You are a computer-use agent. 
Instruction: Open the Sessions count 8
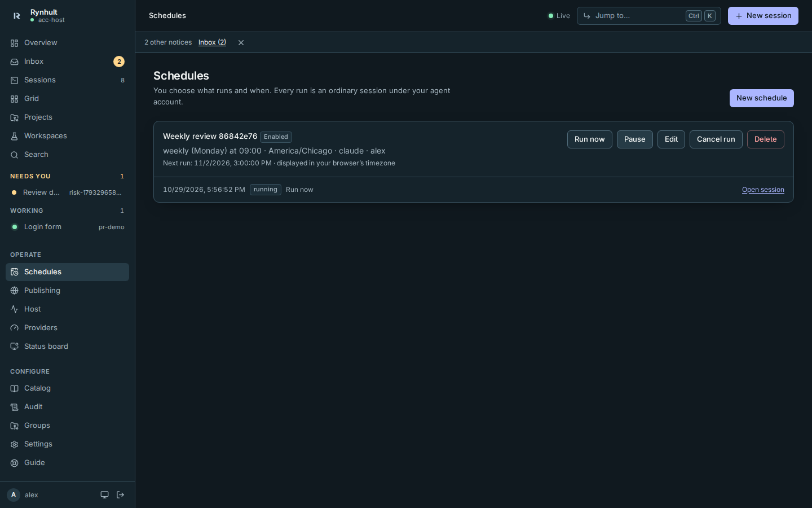122,80
